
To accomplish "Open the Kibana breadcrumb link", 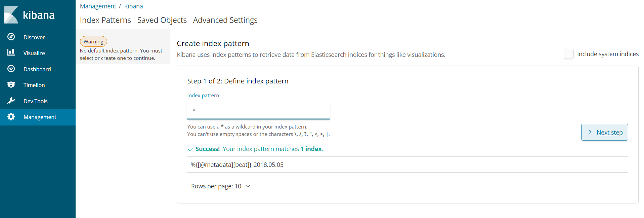I will [x=133, y=6].
